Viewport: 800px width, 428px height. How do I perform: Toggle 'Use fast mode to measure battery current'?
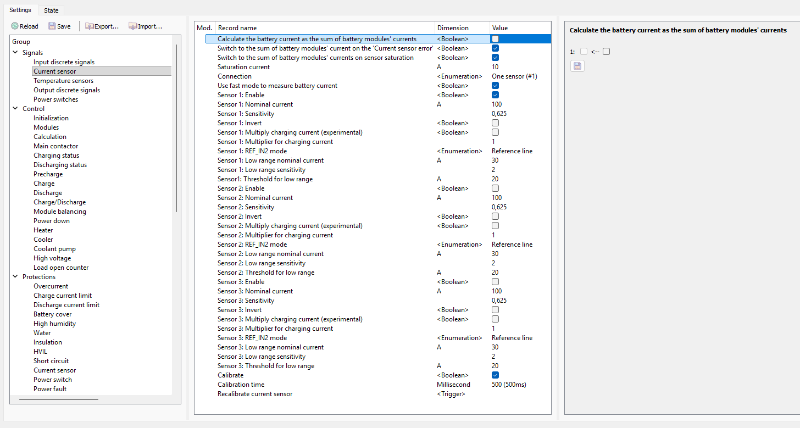(x=495, y=86)
